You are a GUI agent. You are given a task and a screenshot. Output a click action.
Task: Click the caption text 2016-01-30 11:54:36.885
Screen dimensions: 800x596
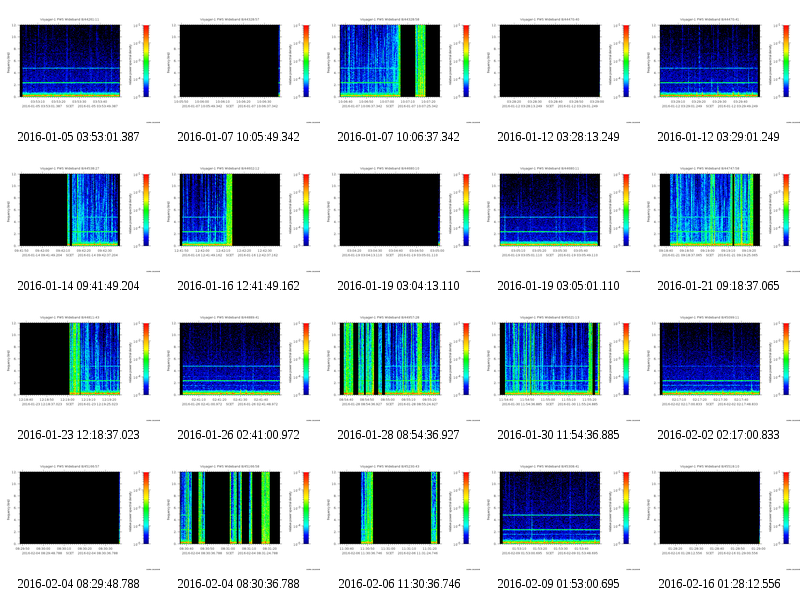tap(558, 435)
